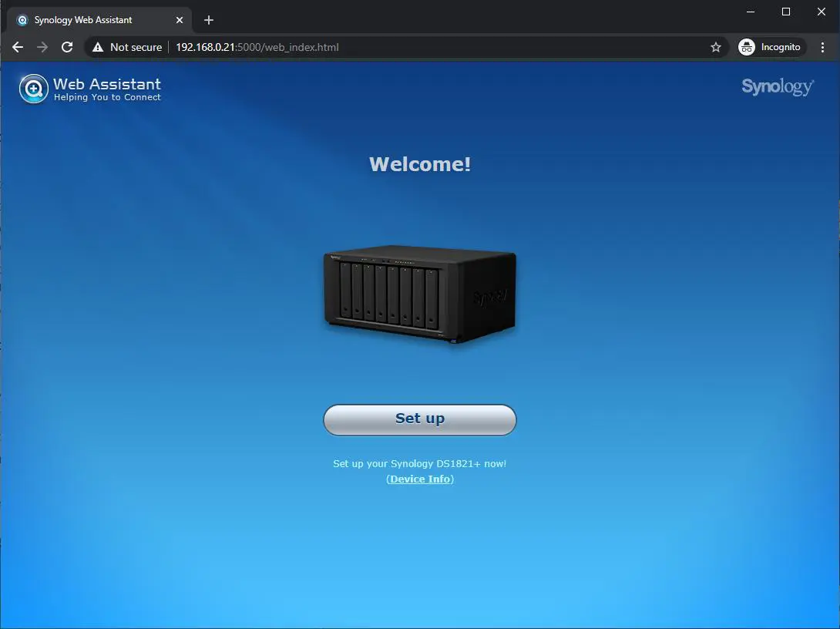This screenshot has height=629, width=840.
Task: Bookmark this page with star icon
Action: tap(716, 47)
